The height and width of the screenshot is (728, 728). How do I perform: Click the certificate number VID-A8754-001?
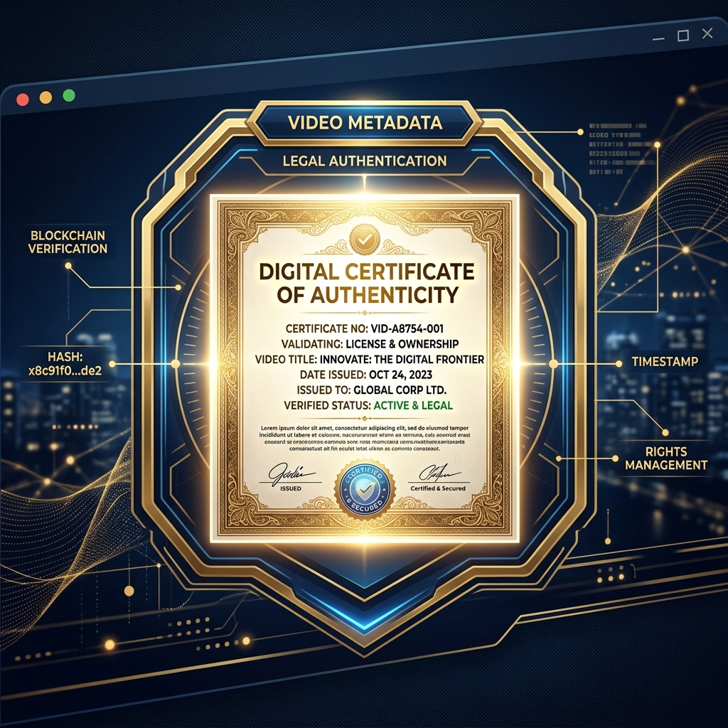pyautogui.click(x=407, y=328)
